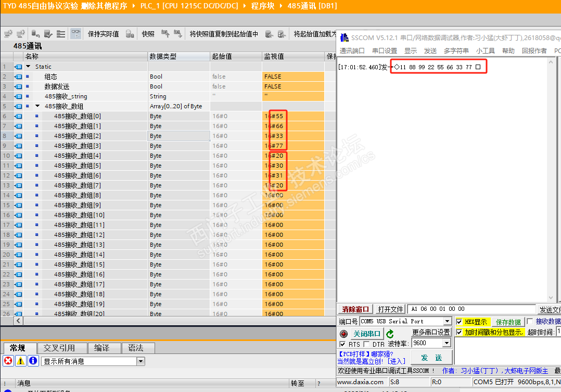The height and width of the screenshot is (392, 561).
Task: Click the tag icon on 485接收_数组[0] row
Action: [x=18, y=116]
